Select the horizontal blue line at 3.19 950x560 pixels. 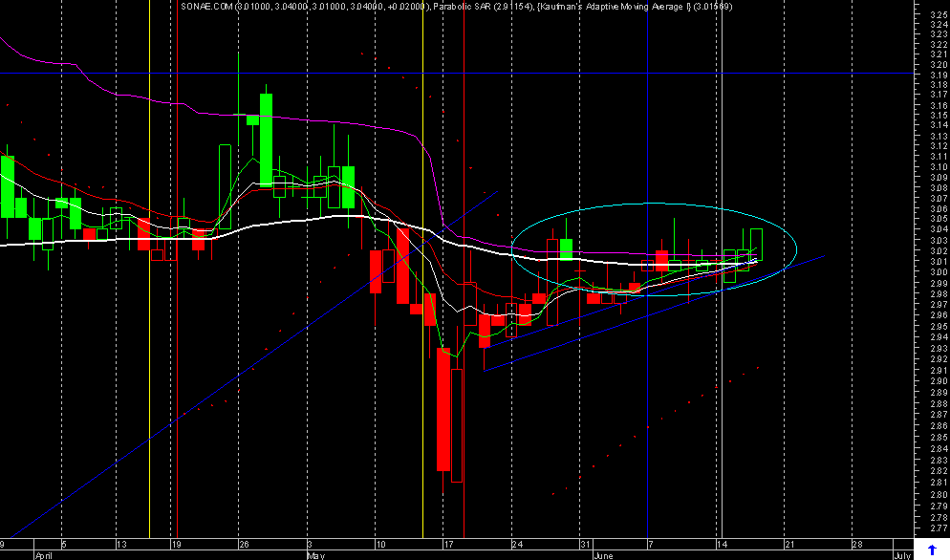[457, 73]
